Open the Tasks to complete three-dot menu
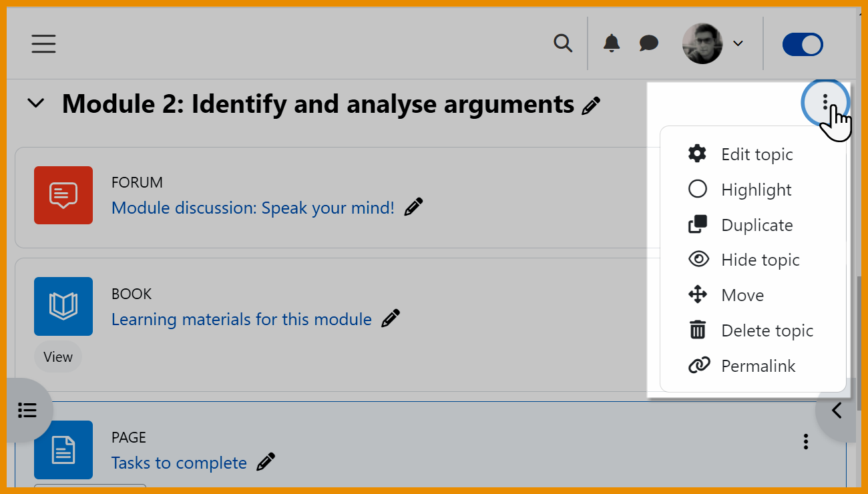Viewport: 868px width, 494px height. tap(806, 441)
